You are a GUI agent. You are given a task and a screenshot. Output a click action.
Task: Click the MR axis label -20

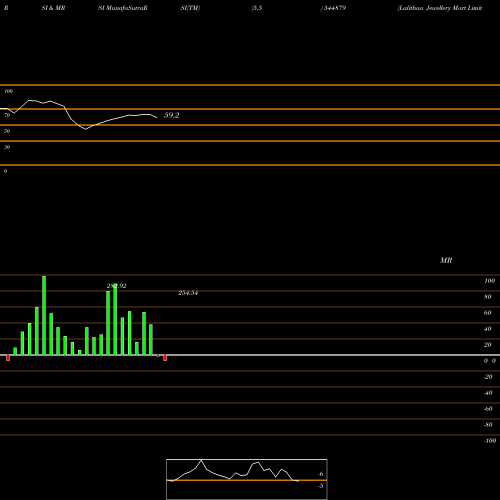tap(488, 377)
